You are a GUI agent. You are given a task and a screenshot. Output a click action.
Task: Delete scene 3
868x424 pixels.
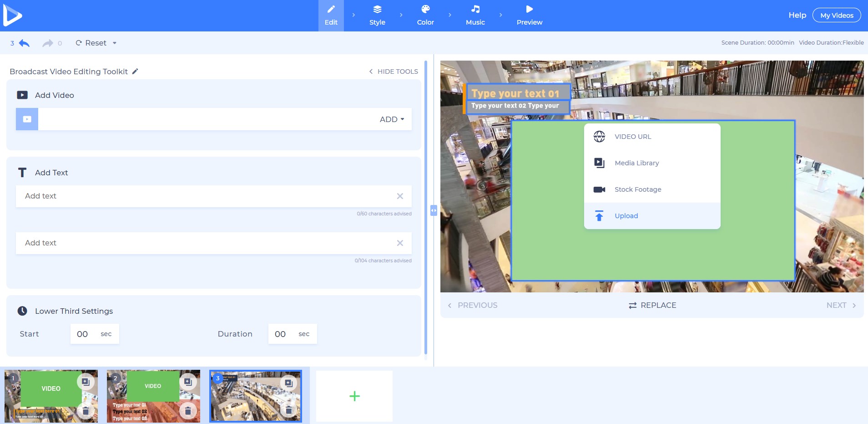[288, 410]
